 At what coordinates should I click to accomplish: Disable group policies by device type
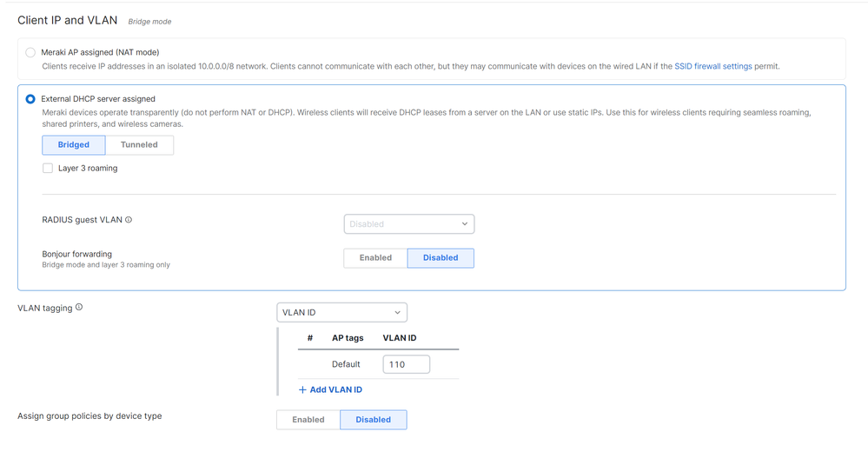coord(373,419)
